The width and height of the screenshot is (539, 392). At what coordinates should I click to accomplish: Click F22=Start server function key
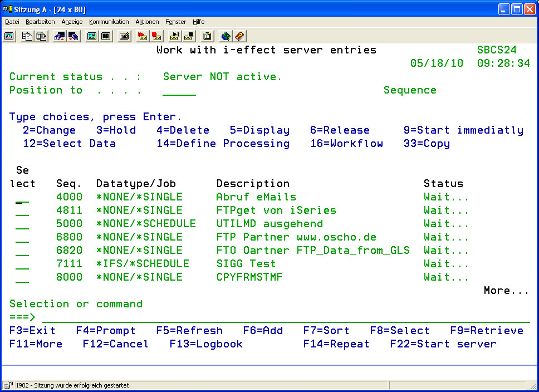(443, 344)
